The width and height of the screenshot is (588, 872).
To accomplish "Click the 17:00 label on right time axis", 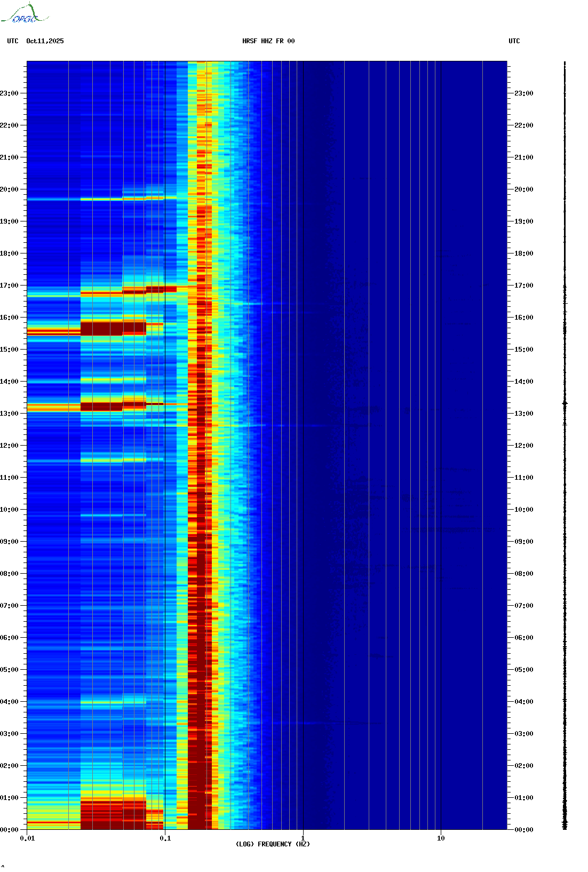I will pyautogui.click(x=524, y=286).
